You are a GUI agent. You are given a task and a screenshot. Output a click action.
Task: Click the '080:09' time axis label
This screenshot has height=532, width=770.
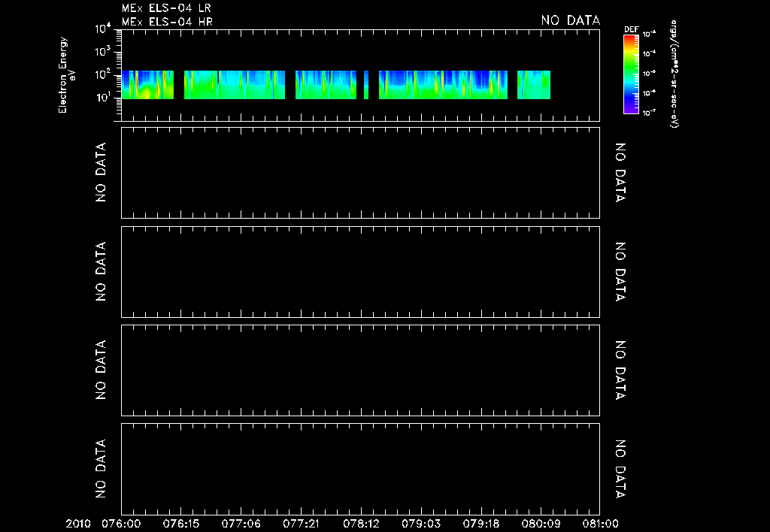pyautogui.click(x=541, y=524)
